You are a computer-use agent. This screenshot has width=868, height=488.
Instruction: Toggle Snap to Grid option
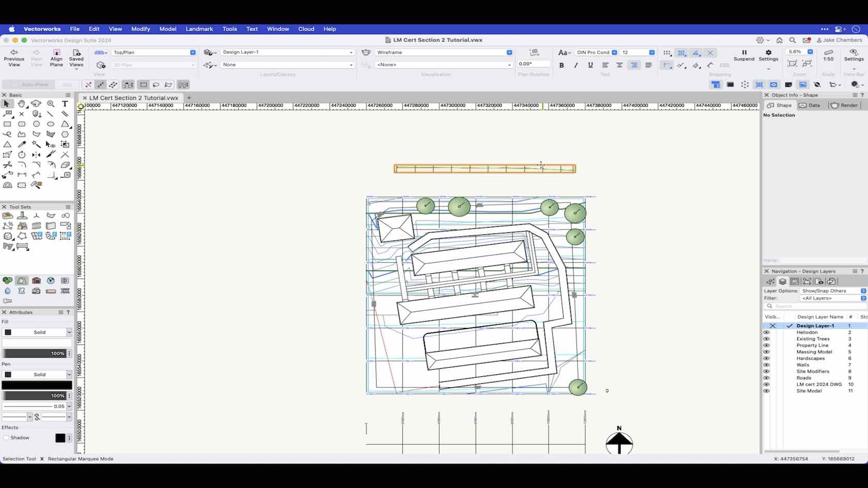(668, 53)
